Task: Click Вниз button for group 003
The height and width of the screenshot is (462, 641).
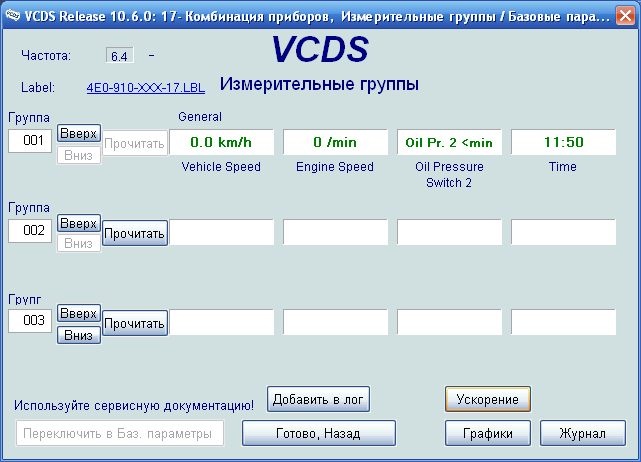Action: [79, 335]
